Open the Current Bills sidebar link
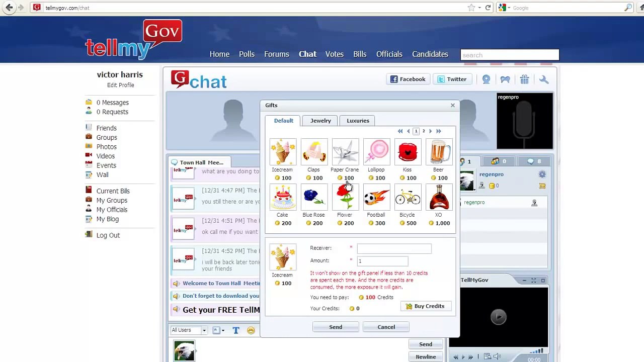644x362 pixels. tap(113, 191)
